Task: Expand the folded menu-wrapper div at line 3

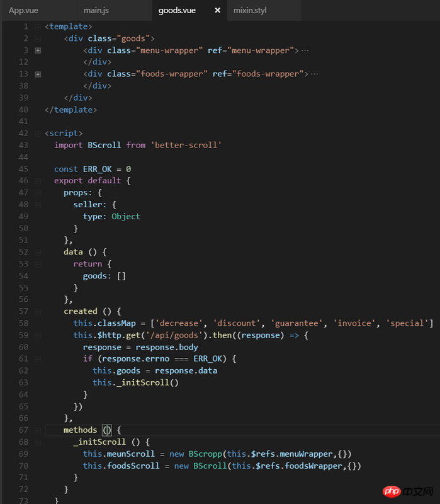Action: (x=38, y=50)
